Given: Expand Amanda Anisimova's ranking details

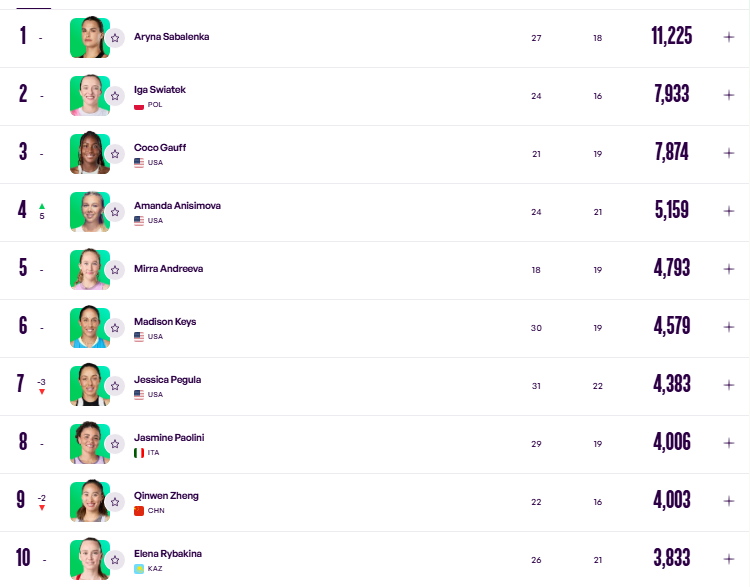Looking at the screenshot, I should click(728, 211).
